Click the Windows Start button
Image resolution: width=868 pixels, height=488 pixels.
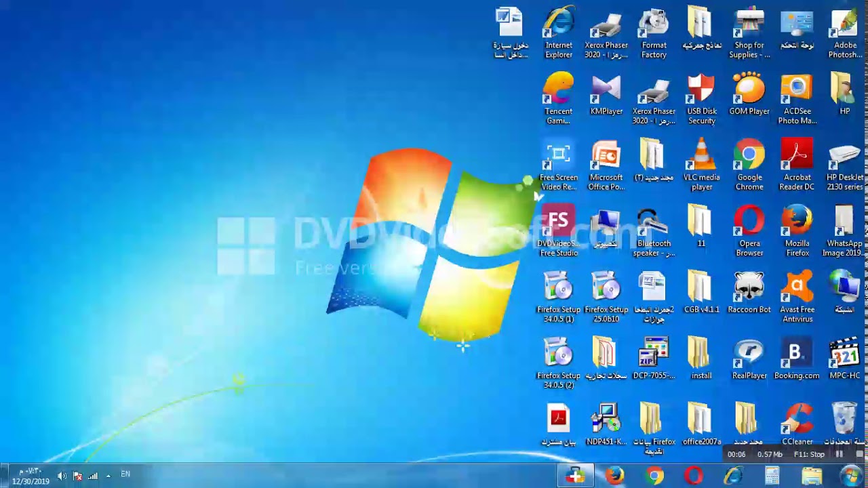851,476
